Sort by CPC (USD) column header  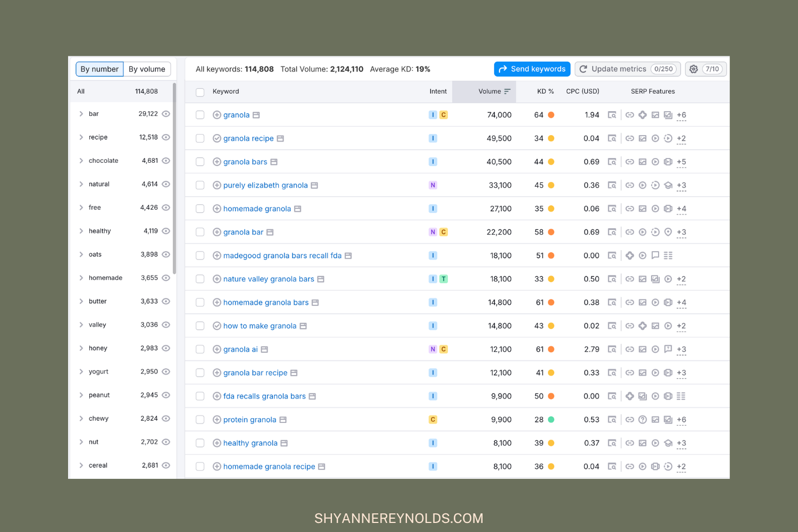pos(583,92)
